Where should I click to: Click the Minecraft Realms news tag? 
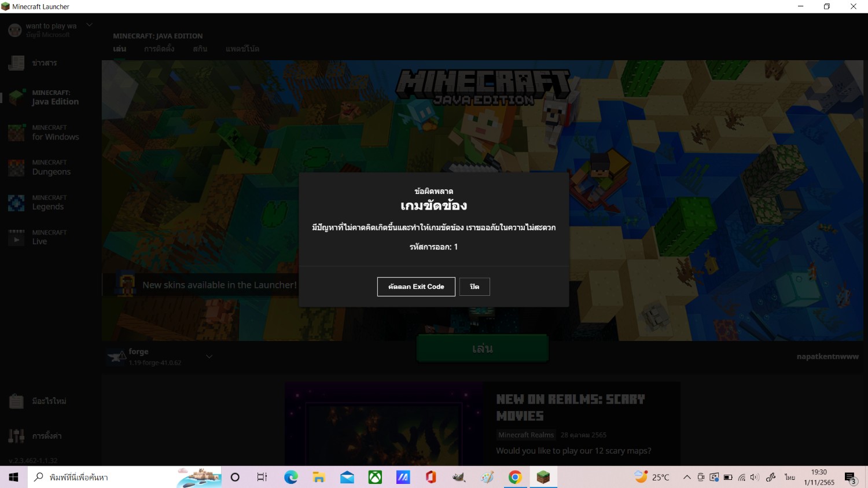pyautogui.click(x=526, y=435)
